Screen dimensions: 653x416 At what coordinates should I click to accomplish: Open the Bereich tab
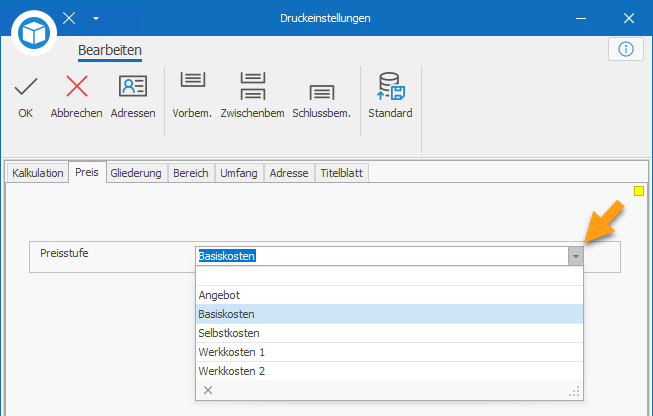click(x=191, y=173)
